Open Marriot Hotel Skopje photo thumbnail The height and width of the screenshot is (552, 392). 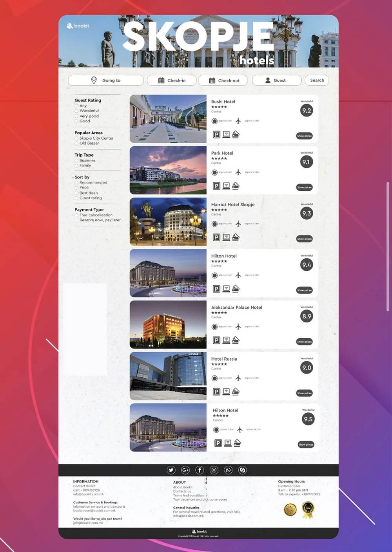click(x=168, y=222)
